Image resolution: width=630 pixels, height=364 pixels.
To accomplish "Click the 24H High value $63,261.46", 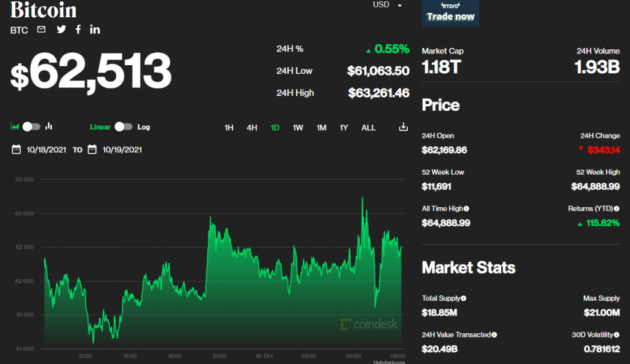I will pos(378,93).
